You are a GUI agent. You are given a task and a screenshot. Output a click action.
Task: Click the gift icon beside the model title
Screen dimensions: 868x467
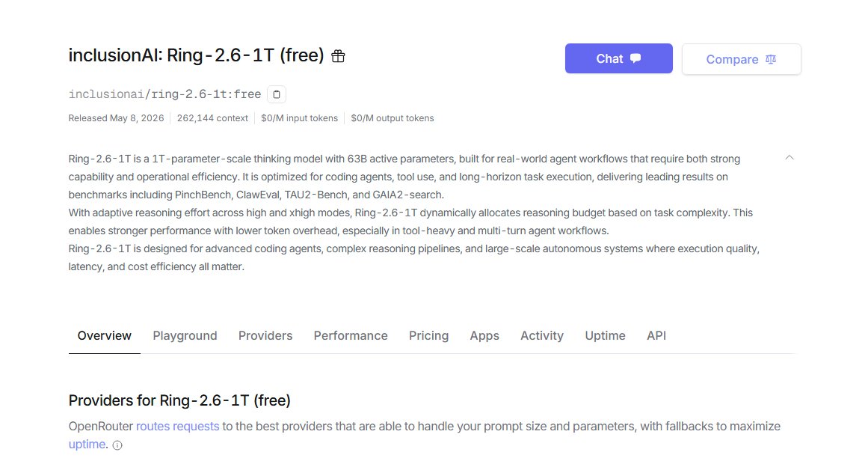click(x=338, y=56)
